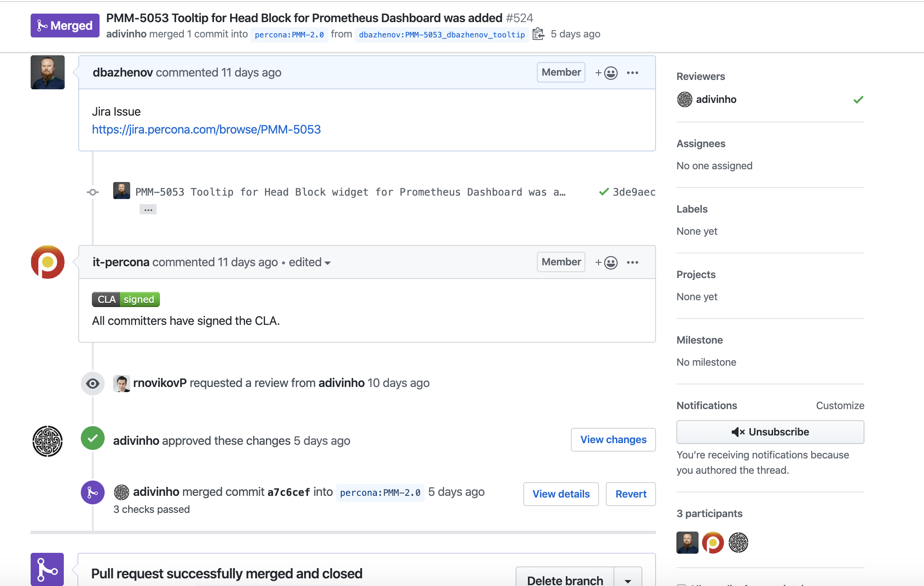Unsubscribe from thread notifications
This screenshot has width=924, height=586.
(770, 432)
